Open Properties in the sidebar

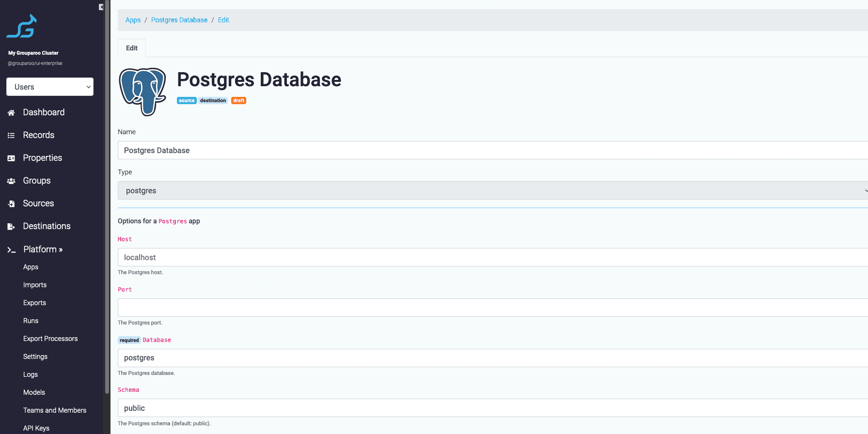43,158
